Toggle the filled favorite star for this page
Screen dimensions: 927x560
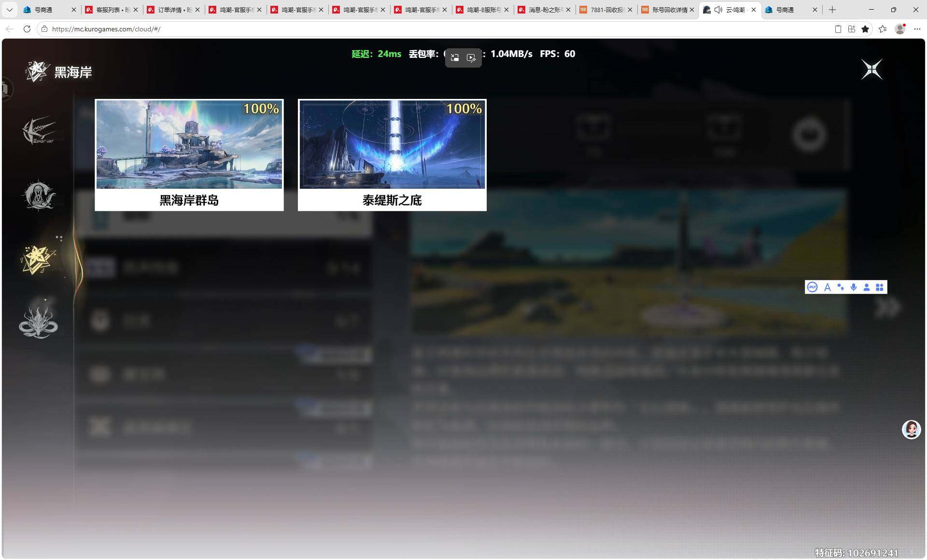pyautogui.click(x=865, y=29)
